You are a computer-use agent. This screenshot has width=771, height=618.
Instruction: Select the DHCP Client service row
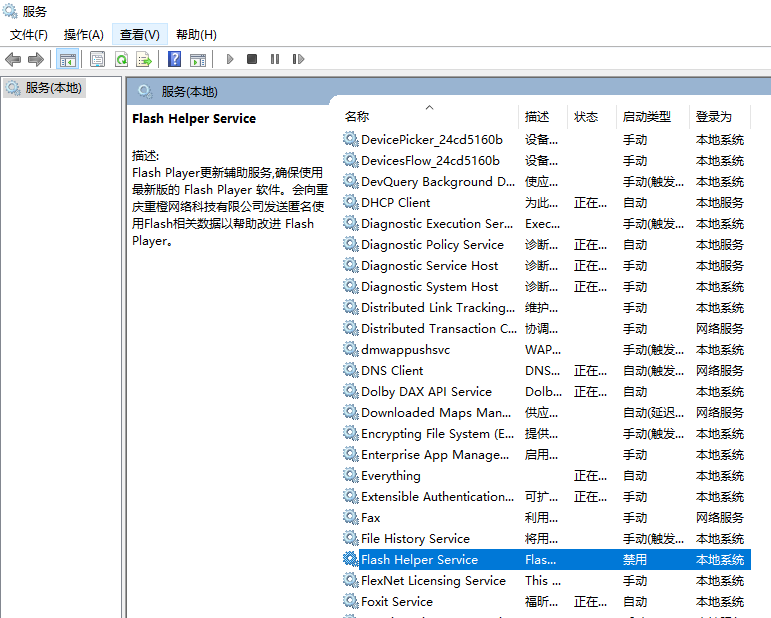(x=395, y=203)
